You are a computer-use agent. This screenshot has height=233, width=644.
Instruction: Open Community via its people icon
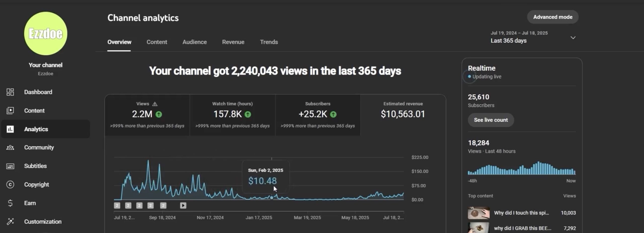(x=10, y=148)
